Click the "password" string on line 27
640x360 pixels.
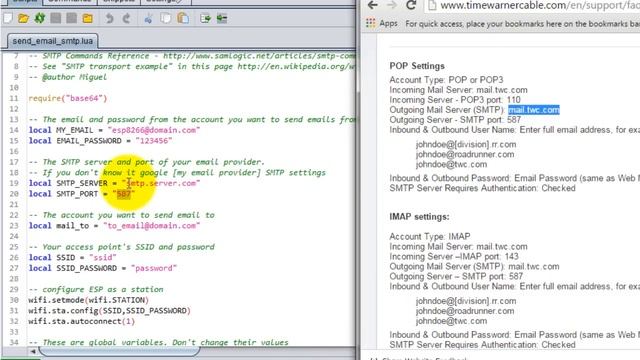(x=154, y=268)
